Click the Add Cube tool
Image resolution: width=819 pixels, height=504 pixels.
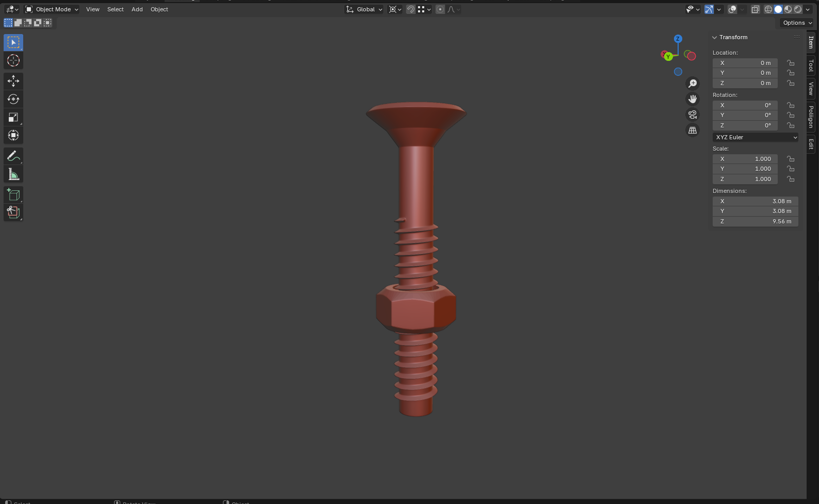click(13, 194)
